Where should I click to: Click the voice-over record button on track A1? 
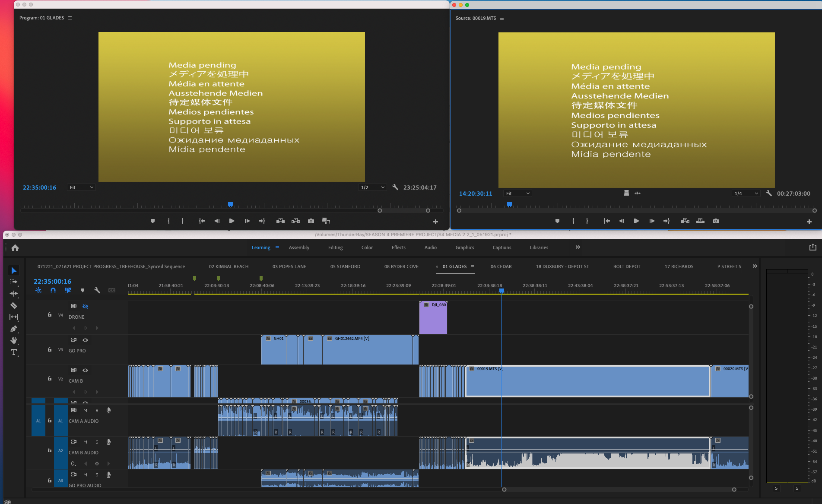pyautogui.click(x=108, y=410)
